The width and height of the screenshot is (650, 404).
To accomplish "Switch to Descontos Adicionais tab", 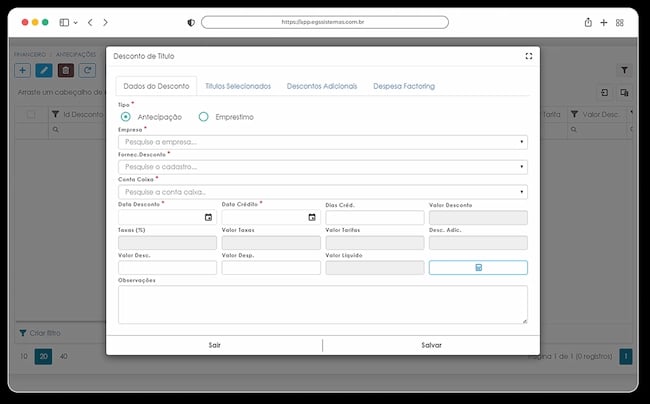I will [x=322, y=86].
